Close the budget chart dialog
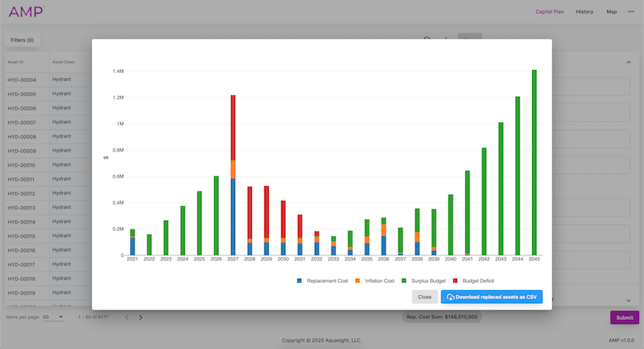This screenshot has height=349, width=644. click(425, 297)
